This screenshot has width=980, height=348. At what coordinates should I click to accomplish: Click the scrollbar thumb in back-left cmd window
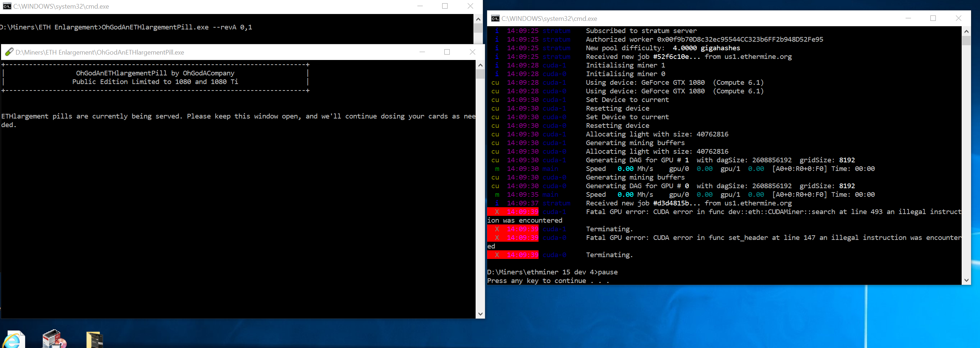(x=478, y=28)
